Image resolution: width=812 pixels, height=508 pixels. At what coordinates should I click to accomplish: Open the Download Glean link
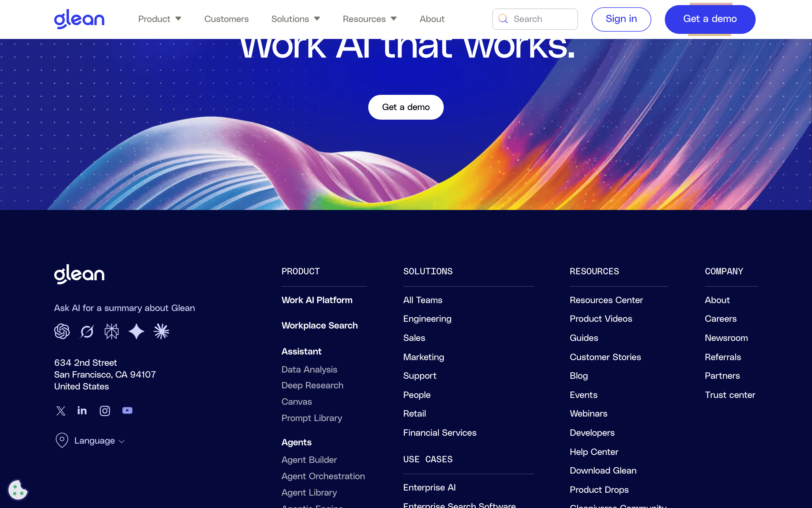603,470
